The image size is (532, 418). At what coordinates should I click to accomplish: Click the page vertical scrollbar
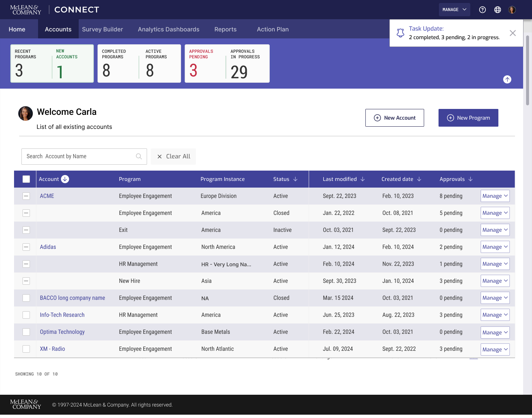tap(528, 70)
